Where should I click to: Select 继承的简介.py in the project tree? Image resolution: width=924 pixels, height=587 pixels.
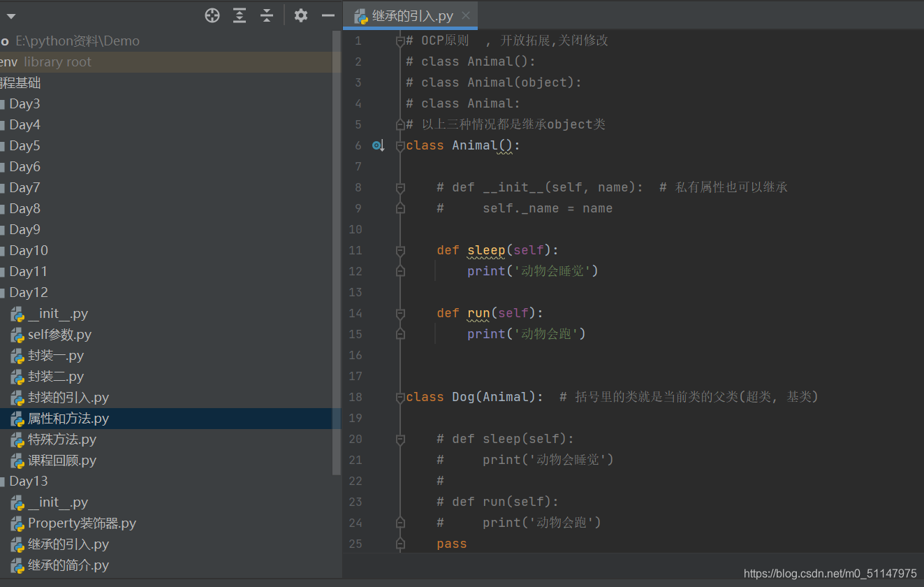(68, 565)
